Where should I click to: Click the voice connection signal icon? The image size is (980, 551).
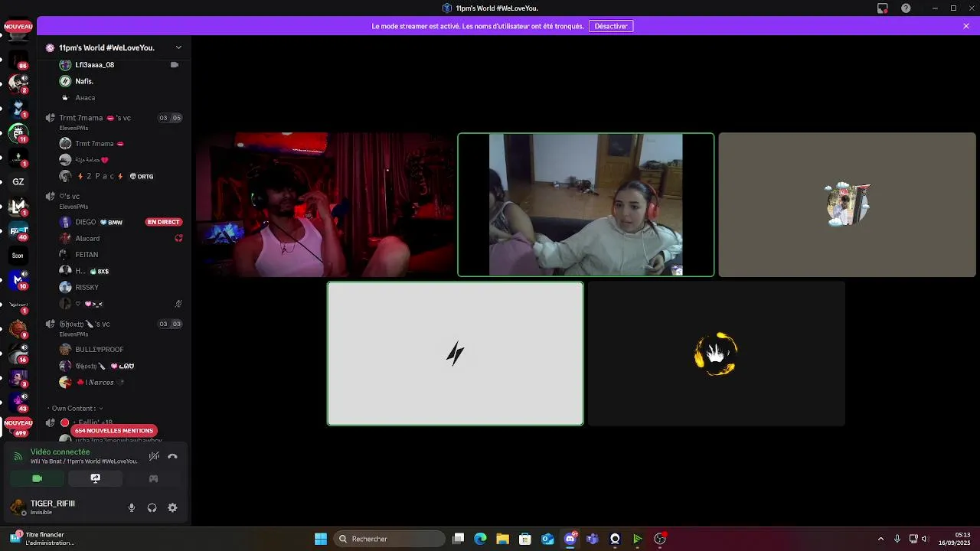point(18,457)
